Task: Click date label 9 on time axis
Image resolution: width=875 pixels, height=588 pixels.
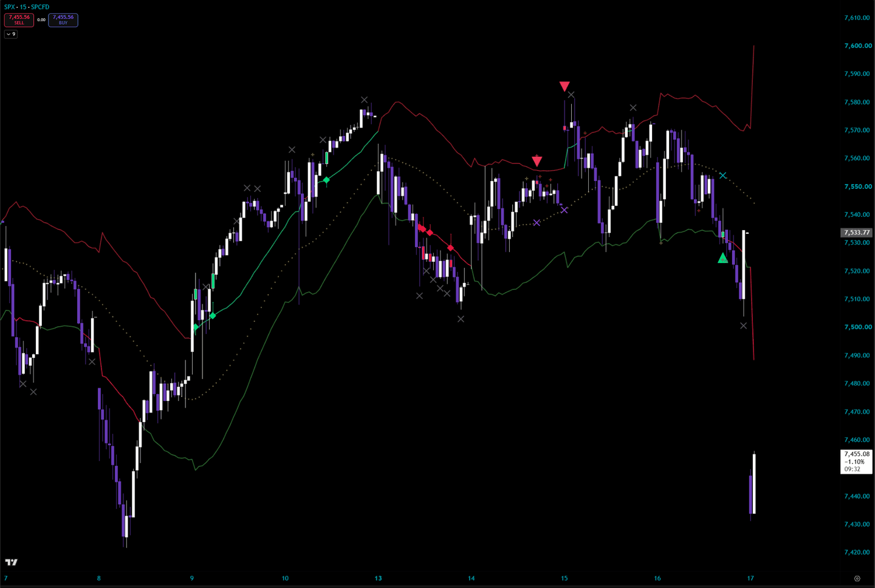Action: pyautogui.click(x=192, y=578)
